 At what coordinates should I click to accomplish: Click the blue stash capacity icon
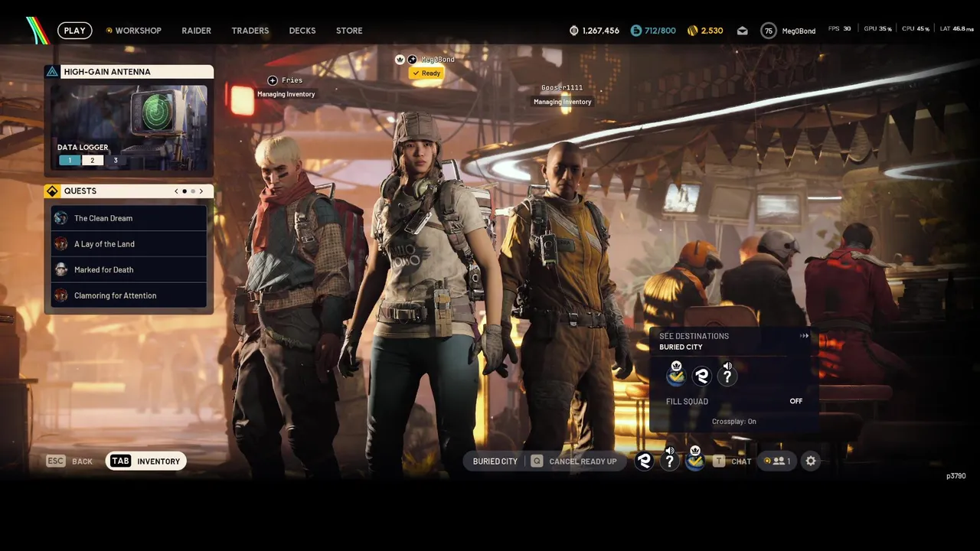click(x=635, y=31)
